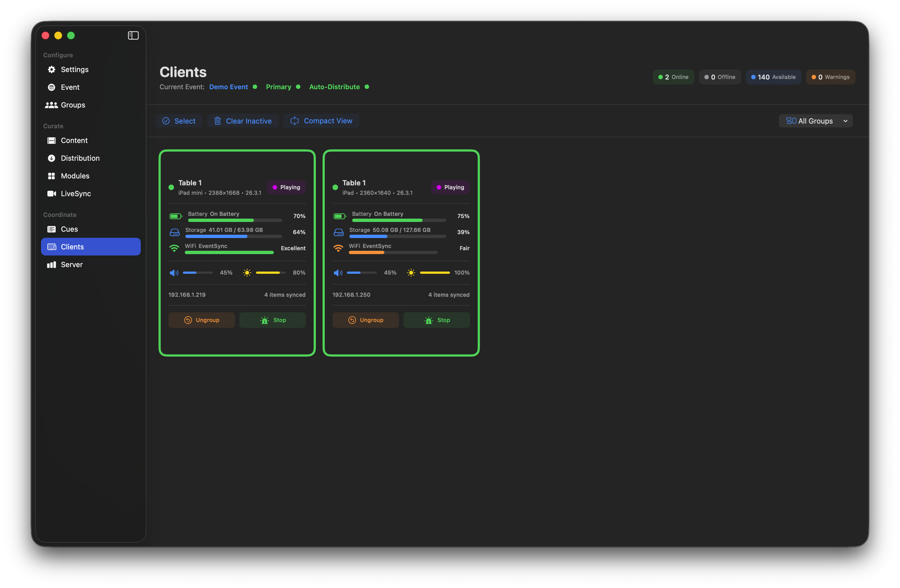Open Settings gear in sidebar
The height and width of the screenshot is (588, 900).
point(52,70)
